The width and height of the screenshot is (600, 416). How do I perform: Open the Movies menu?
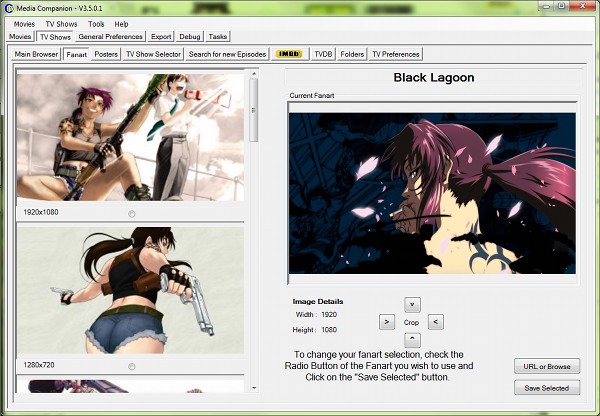24,24
